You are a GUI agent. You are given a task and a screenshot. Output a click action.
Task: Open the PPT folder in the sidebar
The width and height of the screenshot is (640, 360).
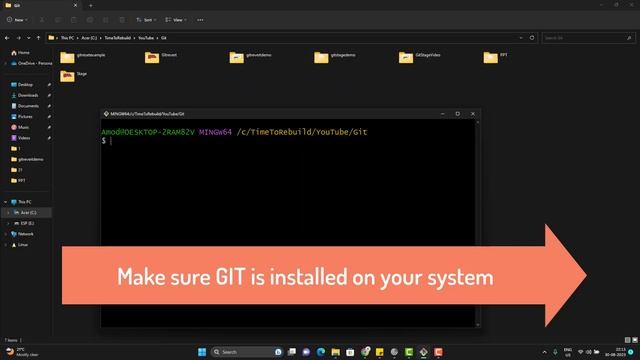(18, 180)
